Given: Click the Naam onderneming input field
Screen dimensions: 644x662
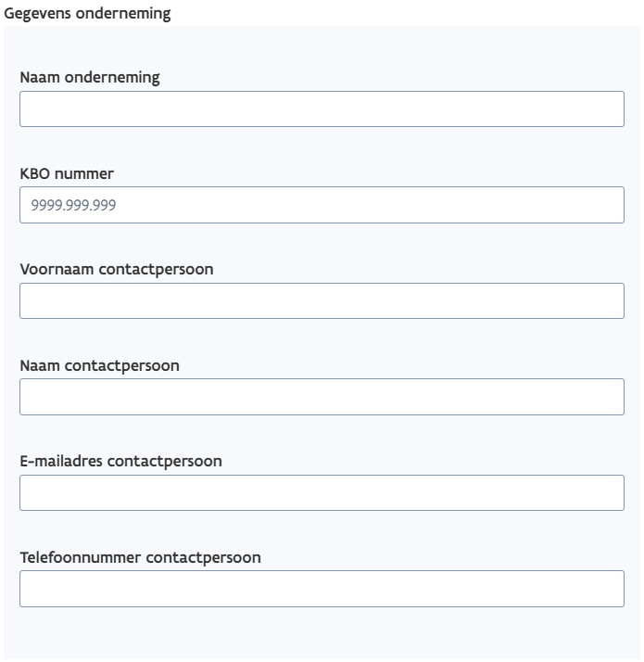Looking at the screenshot, I should tap(322, 108).
